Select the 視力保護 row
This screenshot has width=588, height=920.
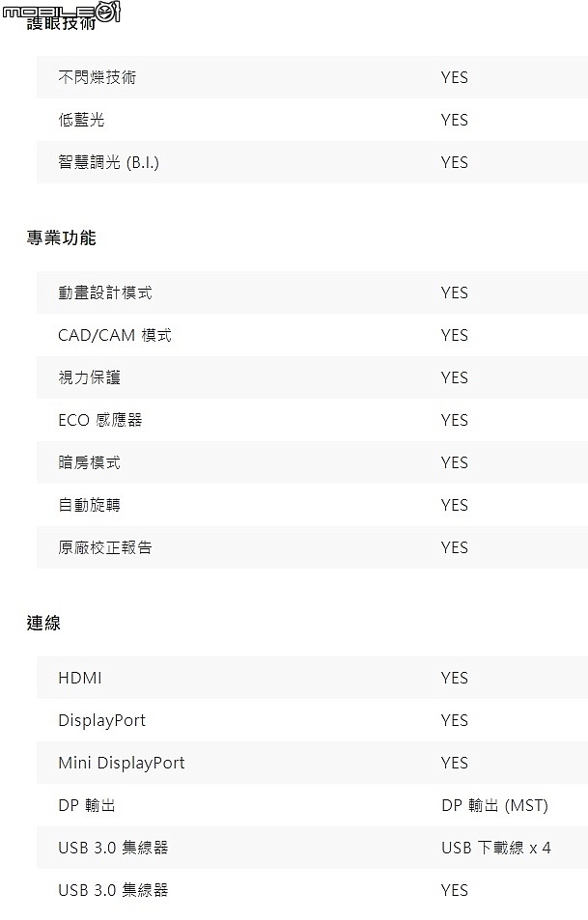pyautogui.click(x=312, y=377)
